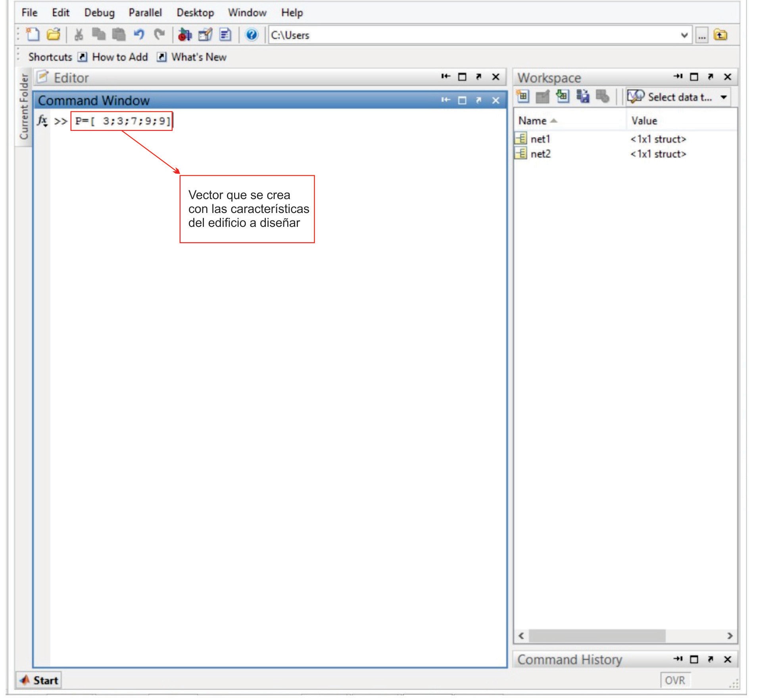Click the Undo arrow icon
This screenshot has width=778, height=700.
click(x=138, y=35)
